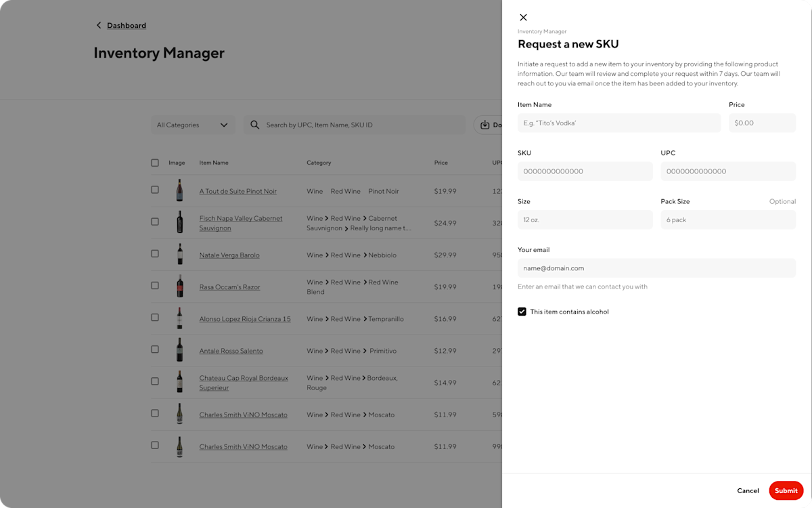Open A Tout de Suite Pinot Noir item
Viewport: 812px width, 508px height.
coord(238,191)
